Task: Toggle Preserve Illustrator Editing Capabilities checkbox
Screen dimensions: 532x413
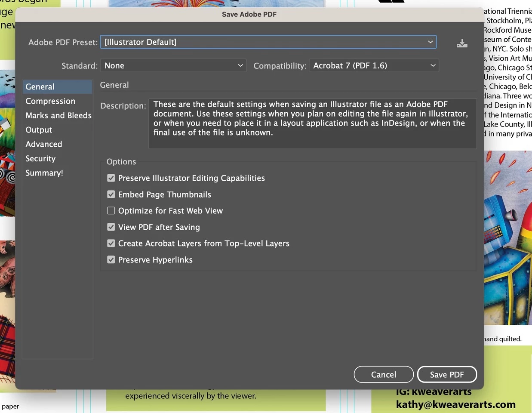Action: (x=111, y=178)
